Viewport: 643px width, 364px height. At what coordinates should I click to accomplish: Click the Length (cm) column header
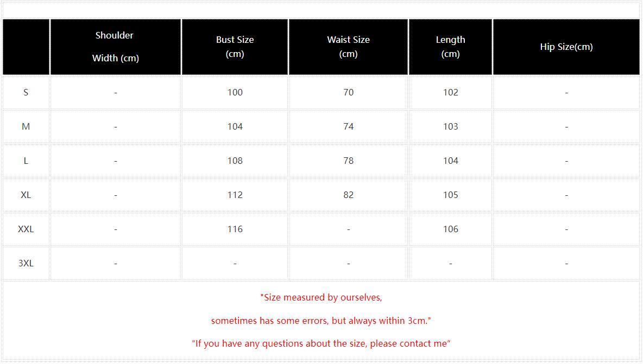(x=450, y=47)
